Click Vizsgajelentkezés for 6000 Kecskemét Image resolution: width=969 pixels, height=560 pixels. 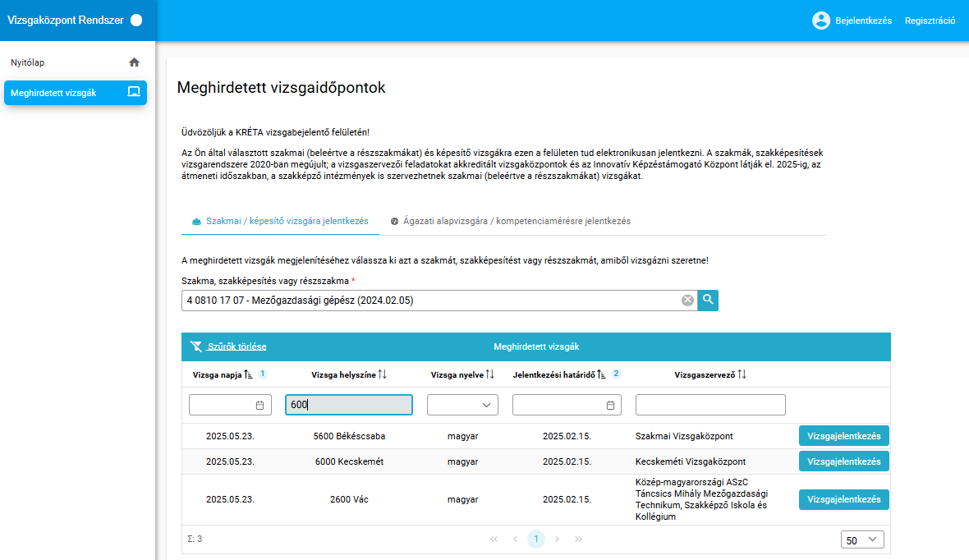tap(843, 461)
